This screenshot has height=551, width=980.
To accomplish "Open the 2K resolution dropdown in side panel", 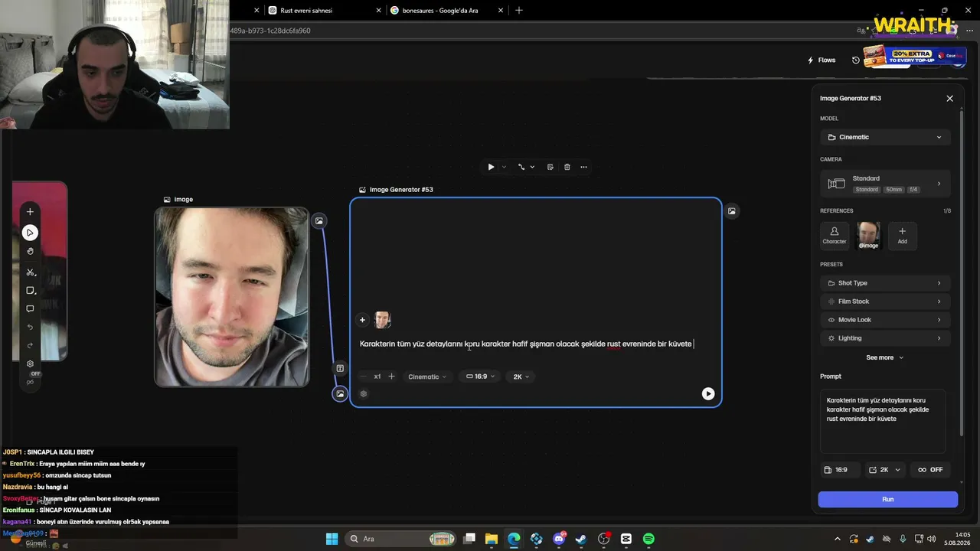I will [x=886, y=470].
